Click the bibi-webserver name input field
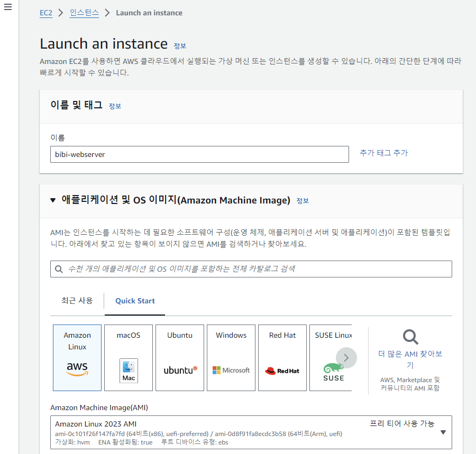The width and height of the screenshot is (476, 454). (199, 154)
